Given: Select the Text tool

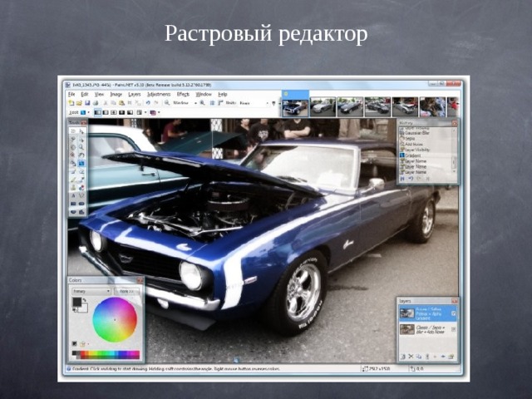Looking at the screenshot, I should tap(73, 196).
